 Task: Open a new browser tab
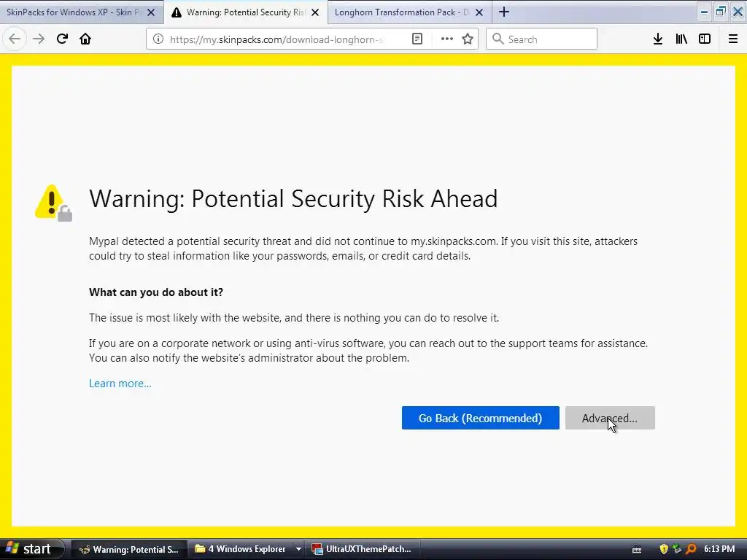tap(504, 12)
